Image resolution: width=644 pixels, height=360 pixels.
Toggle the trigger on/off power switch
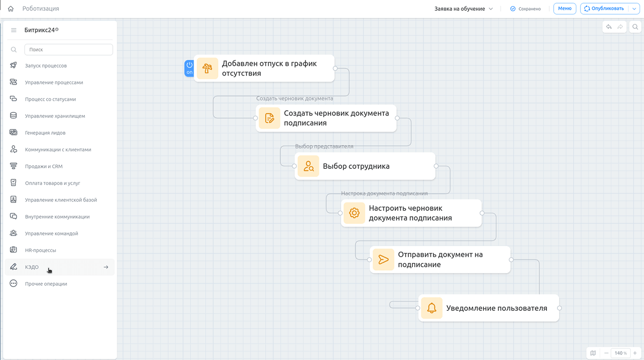[189, 68]
